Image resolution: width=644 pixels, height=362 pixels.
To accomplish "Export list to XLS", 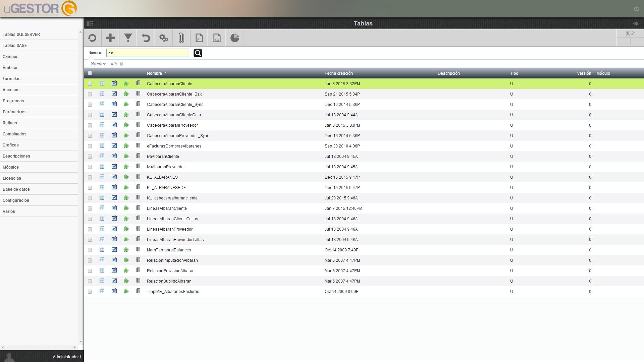I will point(217,38).
